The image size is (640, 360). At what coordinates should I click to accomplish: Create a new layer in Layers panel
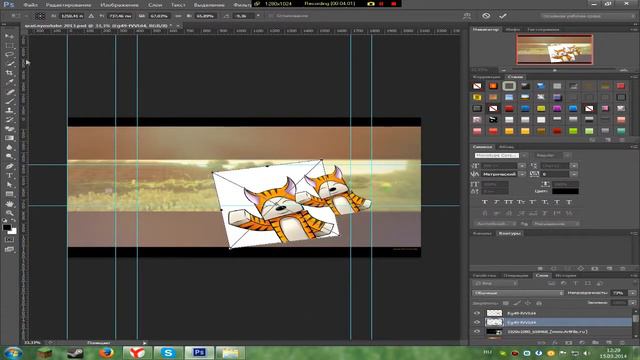coord(609,342)
